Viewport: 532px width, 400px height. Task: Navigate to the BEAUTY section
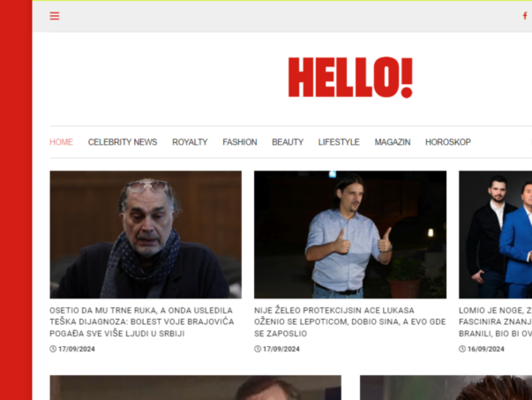288,142
